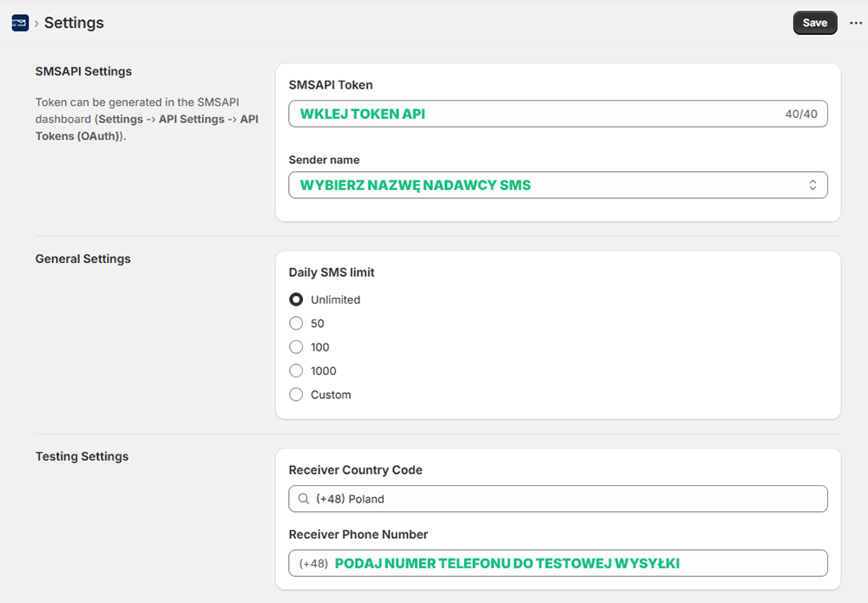Select the 50 daily SMS limit option

coord(296,323)
